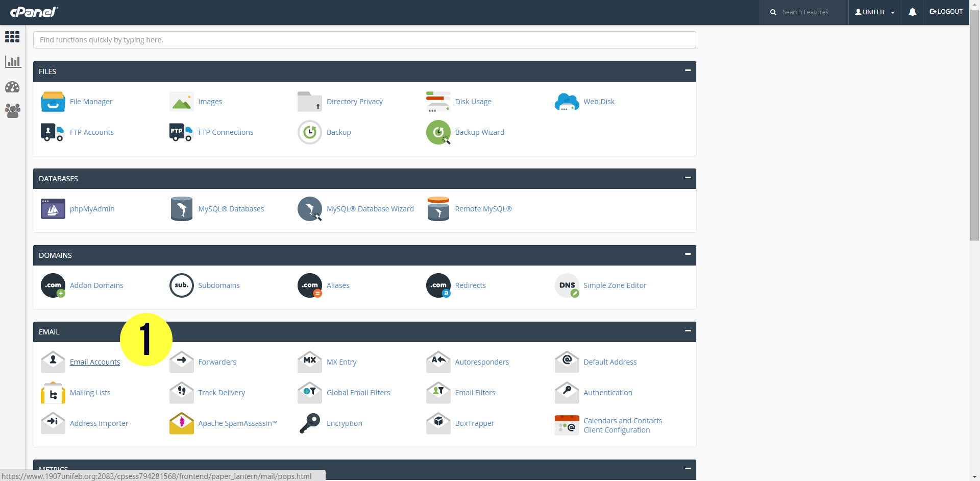The image size is (980, 481).
Task: Focus the Find functions quickly search field
Action: [364, 40]
